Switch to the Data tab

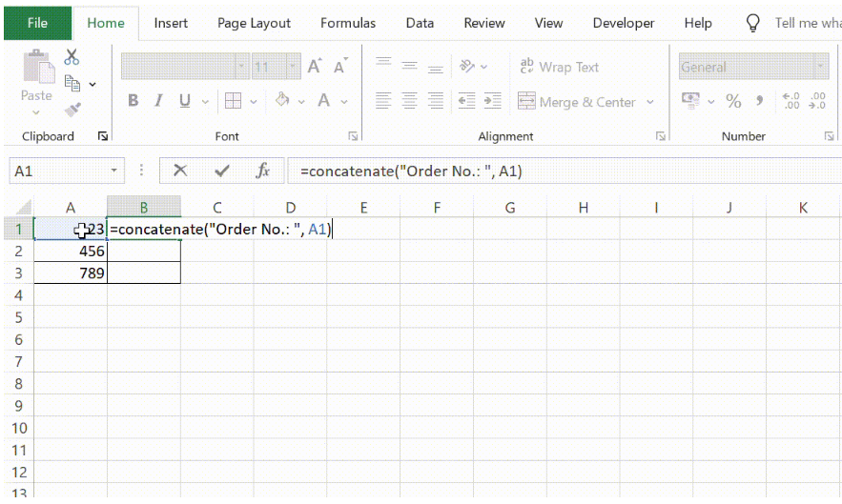(420, 23)
